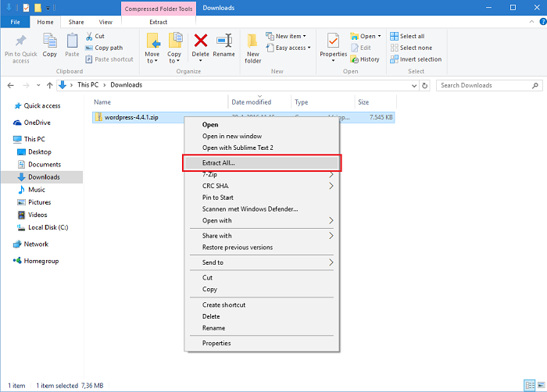Select Local Disk (C:) in sidebar

pyautogui.click(x=43, y=227)
